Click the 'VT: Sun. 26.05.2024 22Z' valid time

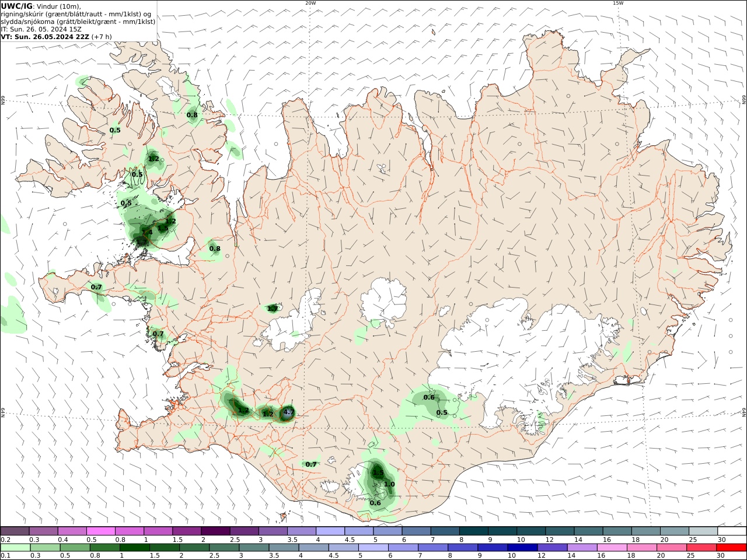[44, 36]
